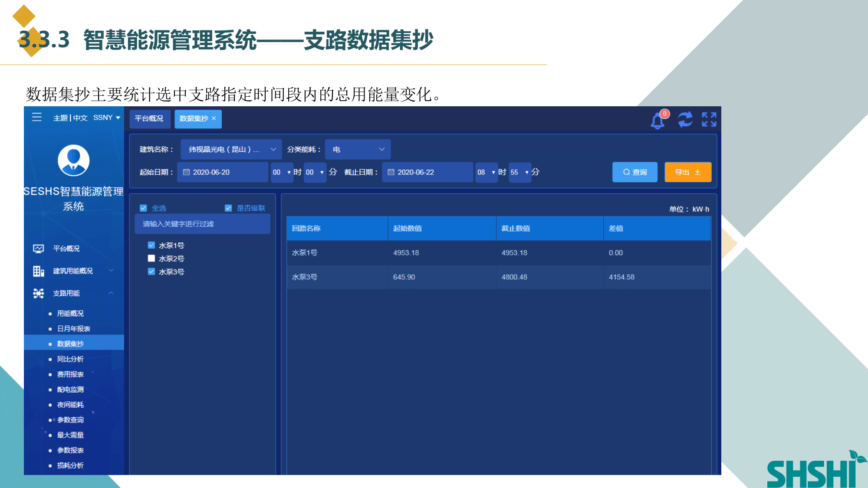The width and height of the screenshot is (868, 488).
Task: Toggle the 是否级联 checkbox
Action: (x=228, y=208)
